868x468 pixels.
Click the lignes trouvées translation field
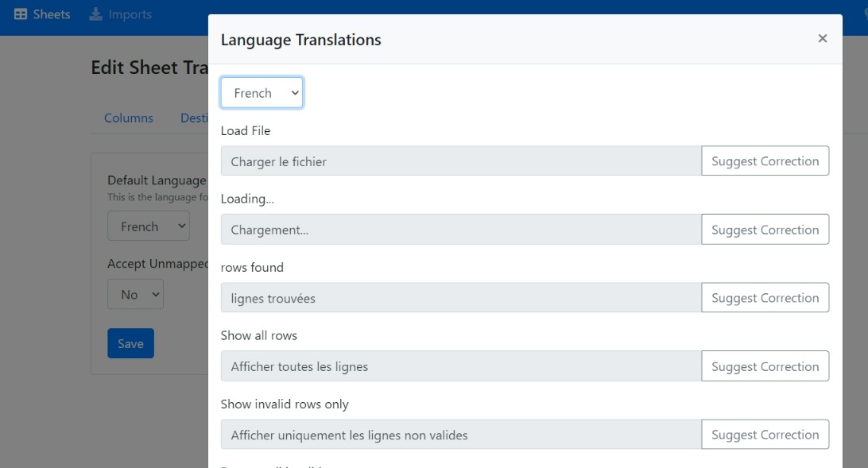tap(461, 298)
